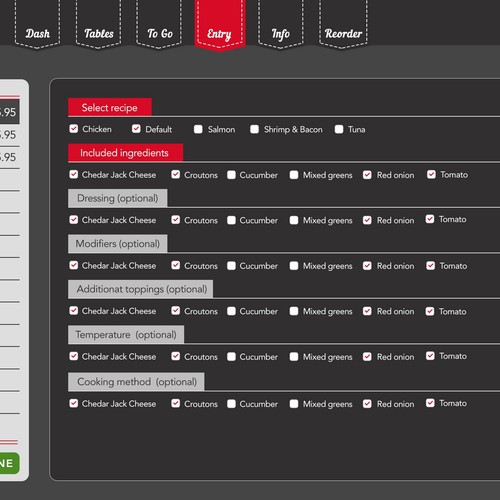
Task: Uncheck Croutons under Dressing section
Action: 176,220
